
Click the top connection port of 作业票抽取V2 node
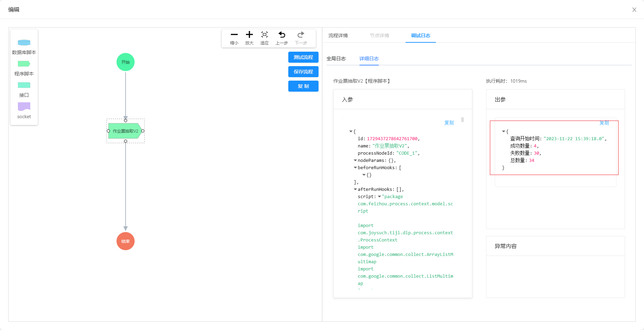point(126,121)
